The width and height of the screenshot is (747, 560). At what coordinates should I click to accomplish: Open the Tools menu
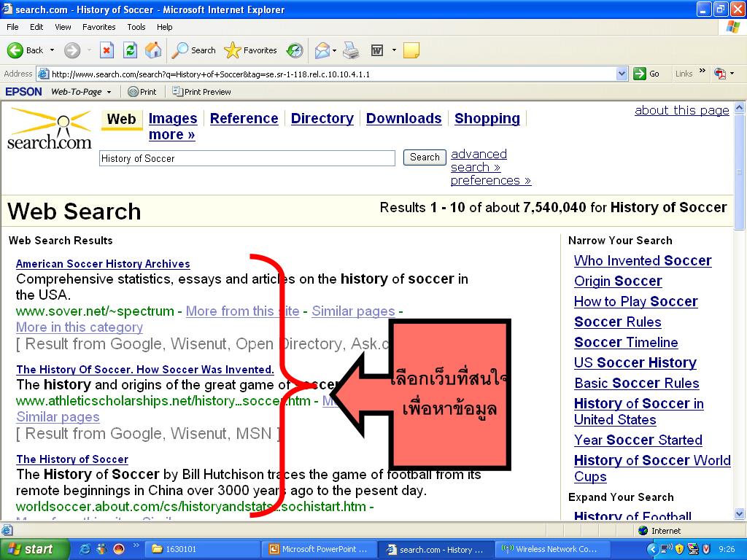tap(136, 27)
